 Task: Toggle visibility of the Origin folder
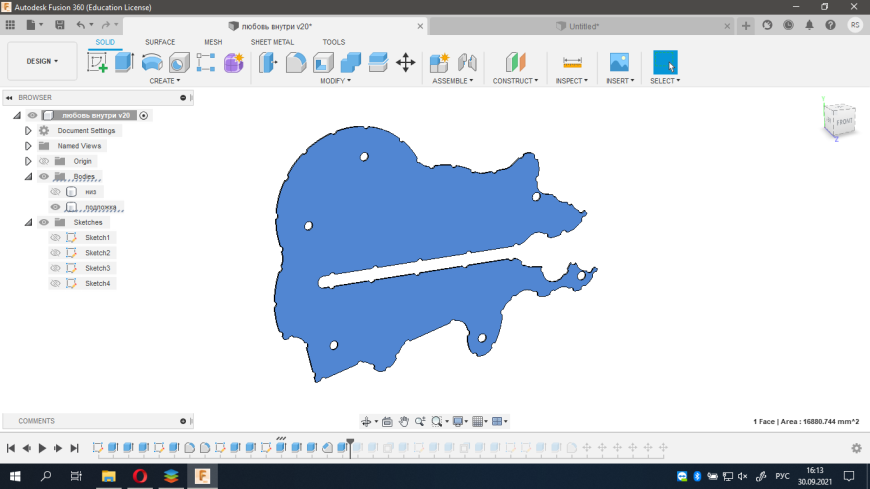point(44,161)
